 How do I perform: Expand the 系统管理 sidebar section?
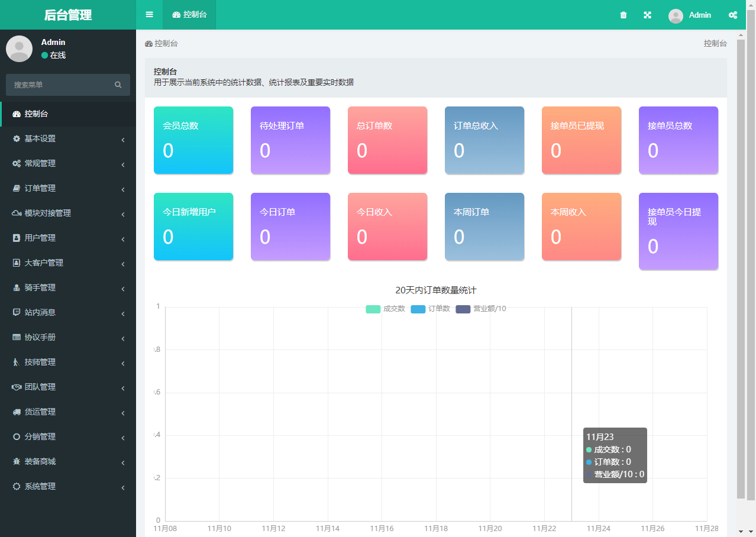pyautogui.click(x=68, y=486)
